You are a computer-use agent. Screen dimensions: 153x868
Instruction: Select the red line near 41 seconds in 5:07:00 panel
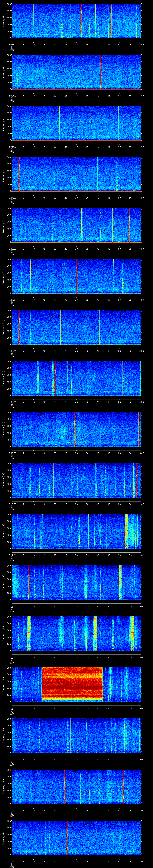coord(100,327)
